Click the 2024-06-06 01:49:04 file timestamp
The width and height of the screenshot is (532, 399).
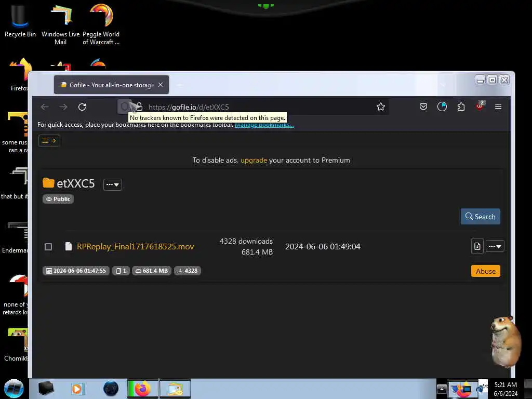coord(323,247)
